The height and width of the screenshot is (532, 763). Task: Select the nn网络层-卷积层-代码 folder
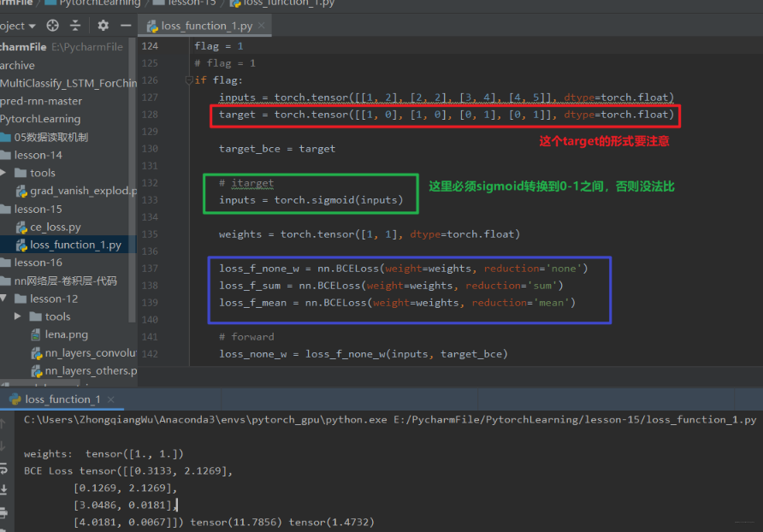pos(65,281)
